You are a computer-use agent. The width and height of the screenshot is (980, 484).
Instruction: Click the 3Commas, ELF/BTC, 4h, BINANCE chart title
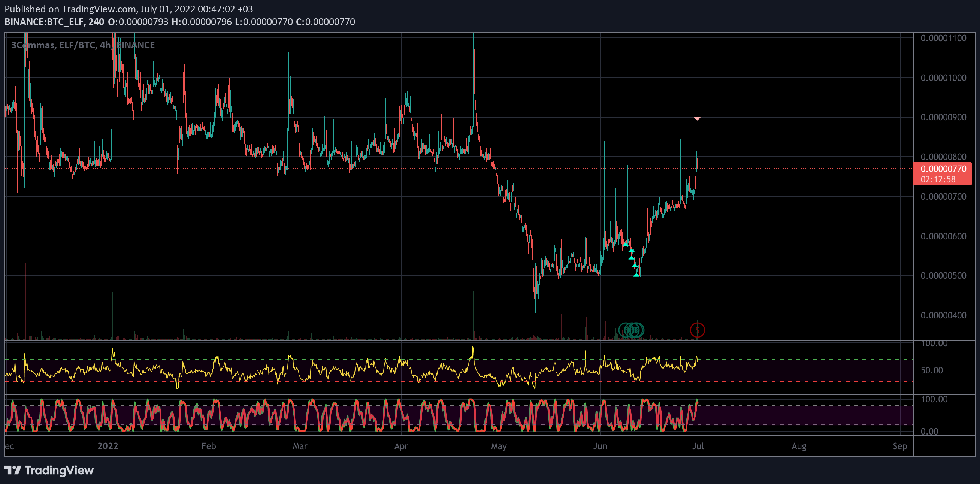pos(82,45)
